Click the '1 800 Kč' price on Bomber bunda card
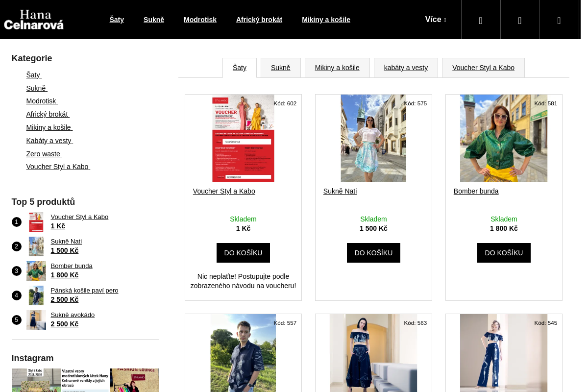The width and height of the screenshot is (588, 392). [x=504, y=228]
